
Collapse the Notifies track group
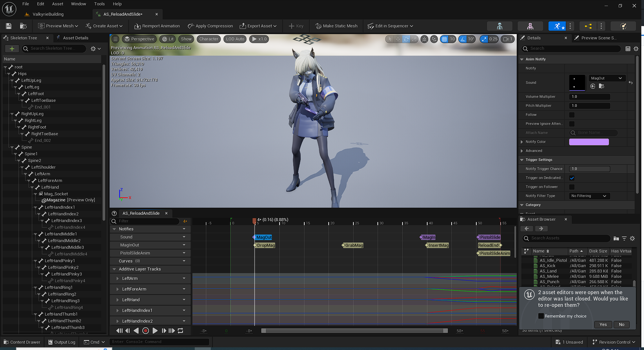point(114,229)
